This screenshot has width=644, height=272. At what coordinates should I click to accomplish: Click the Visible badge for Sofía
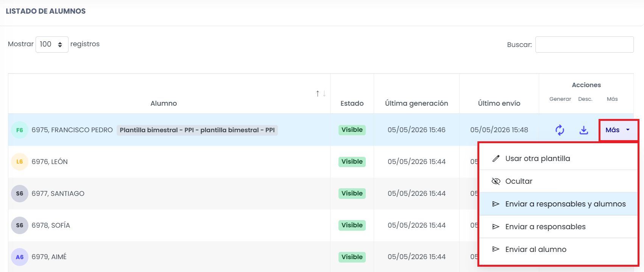pyautogui.click(x=352, y=225)
